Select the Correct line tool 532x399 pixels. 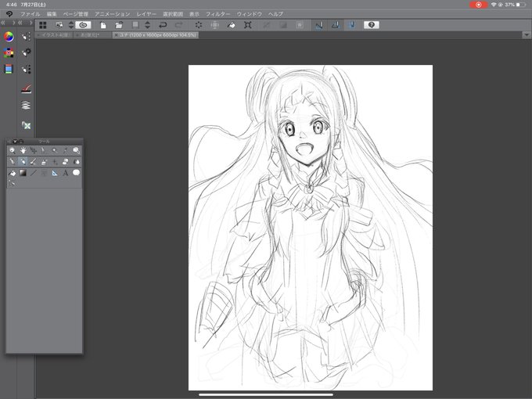coord(13,183)
